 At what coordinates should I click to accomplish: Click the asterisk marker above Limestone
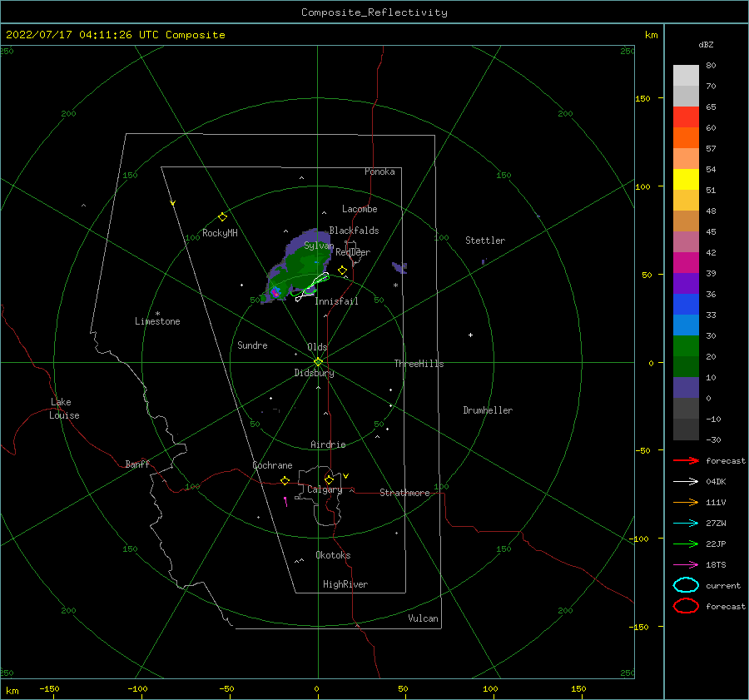157,314
